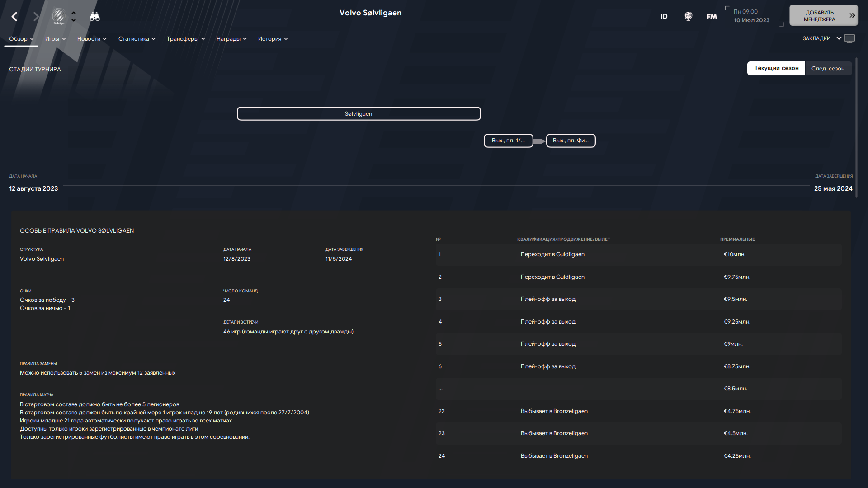Click the double chevron continue arrows

click(852, 16)
